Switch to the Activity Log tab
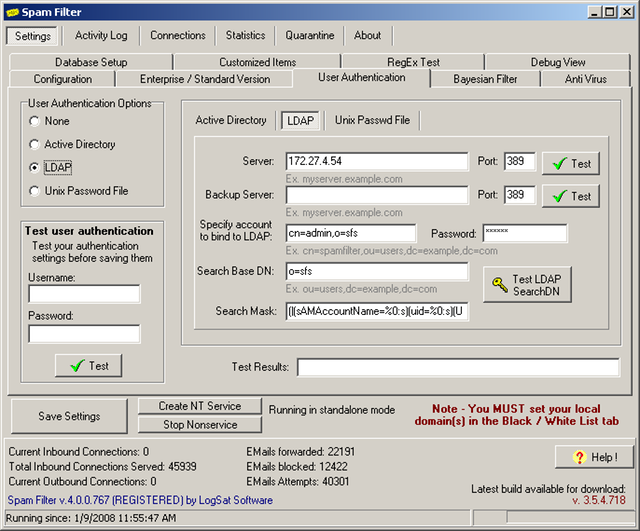 [x=101, y=35]
